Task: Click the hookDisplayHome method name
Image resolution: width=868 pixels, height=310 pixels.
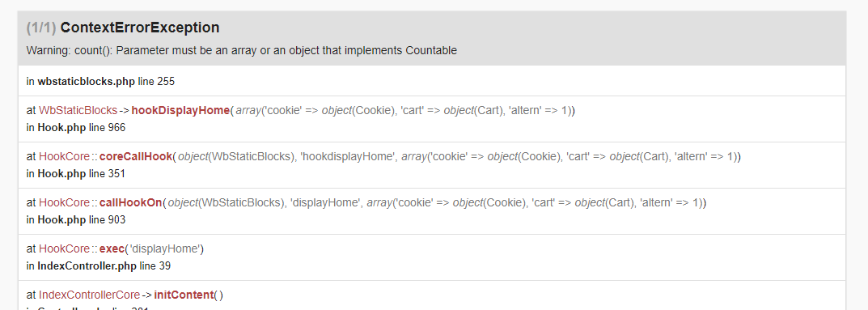Action: pos(180,110)
